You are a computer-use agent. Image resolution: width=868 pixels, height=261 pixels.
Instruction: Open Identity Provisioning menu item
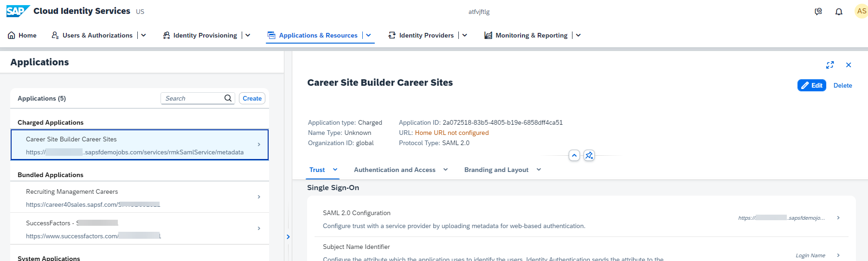[x=200, y=35]
